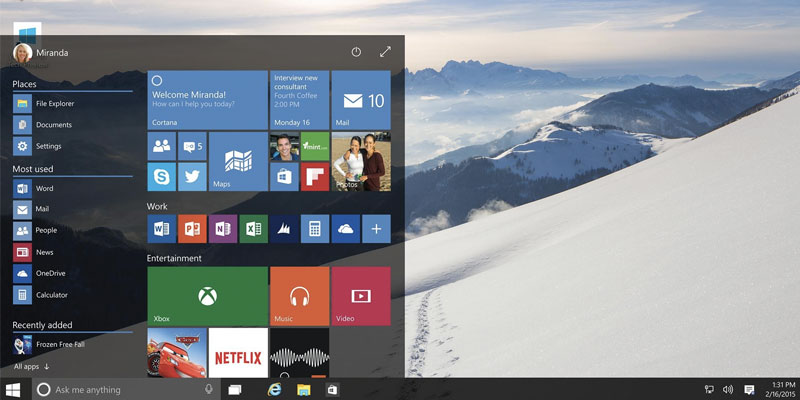The image size is (800, 400).
Task: Open the Video tile
Action: tap(361, 296)
